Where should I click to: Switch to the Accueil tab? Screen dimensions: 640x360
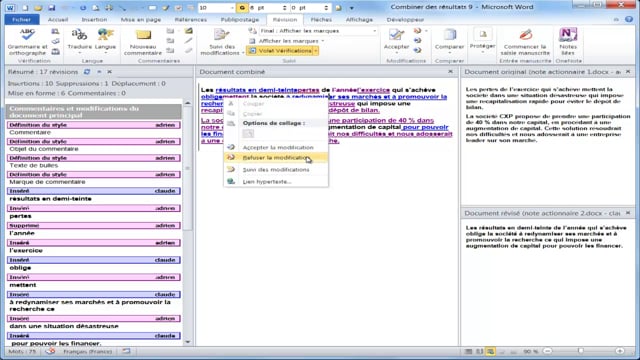click(58, 19)
